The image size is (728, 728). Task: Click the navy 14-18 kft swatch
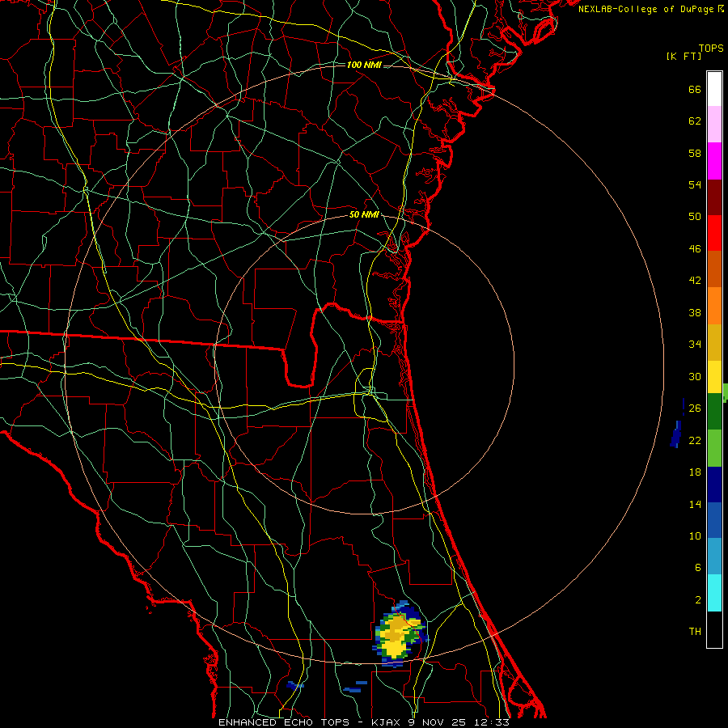(714, 485)
